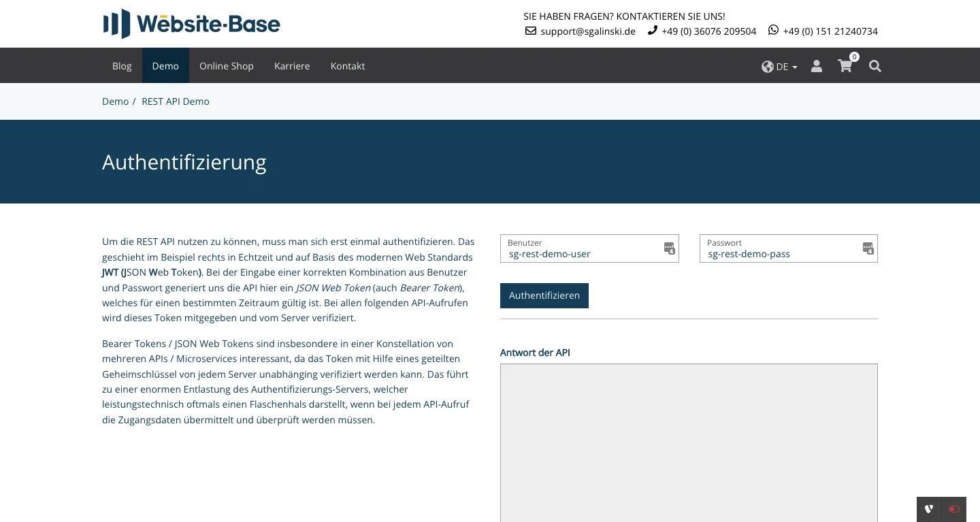Select Karriere in the navigation bar
Screen dimensions: 980x522
(292, 66)
